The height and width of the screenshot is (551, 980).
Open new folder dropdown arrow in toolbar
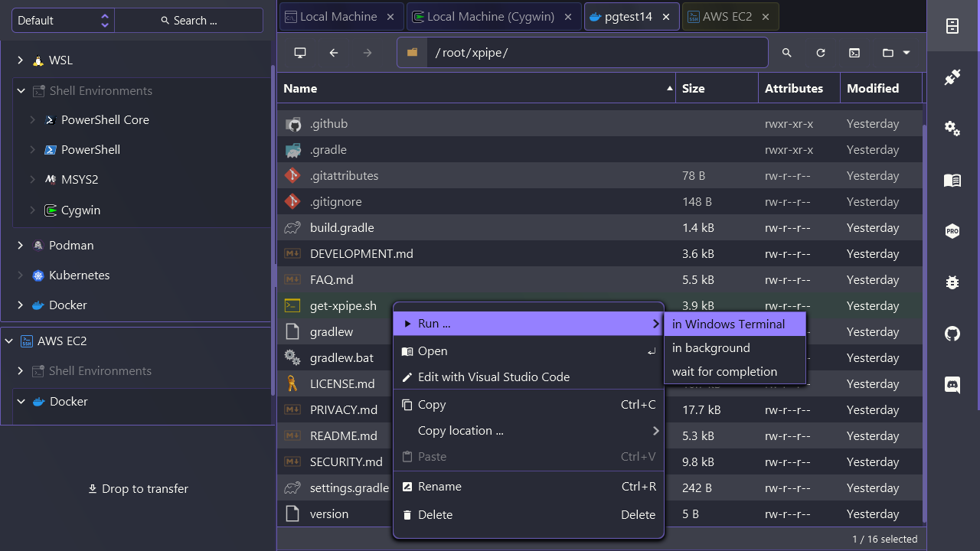tap(906, 53)
